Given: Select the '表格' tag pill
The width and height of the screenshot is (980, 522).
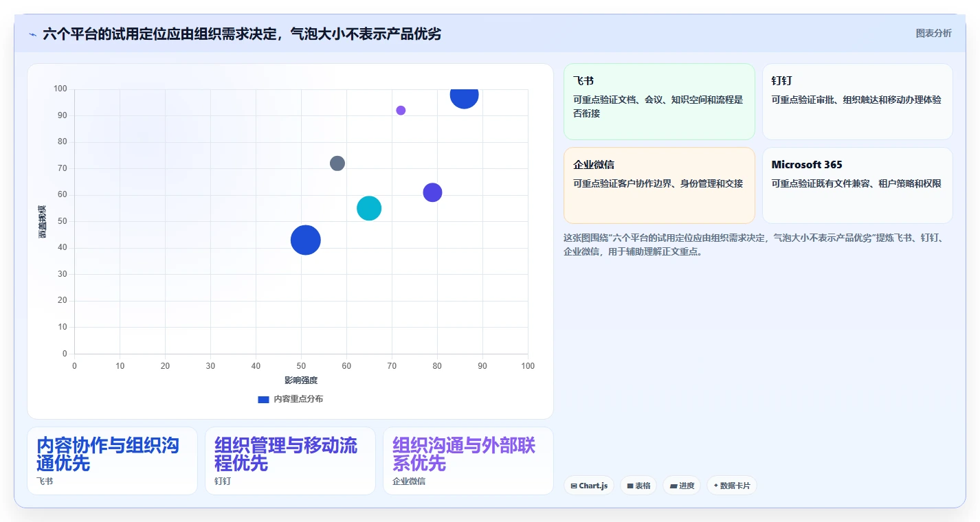Looking at the screenshot, I should click(x=638, y=486).
